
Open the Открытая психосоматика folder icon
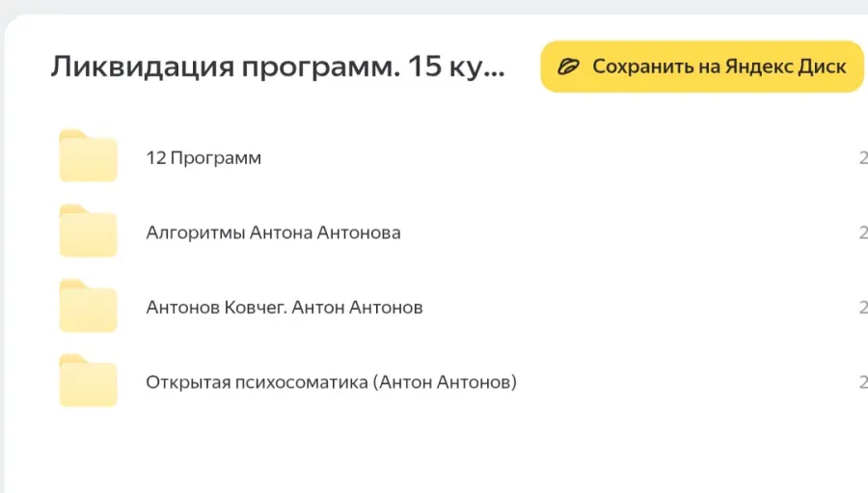[88, 382]
